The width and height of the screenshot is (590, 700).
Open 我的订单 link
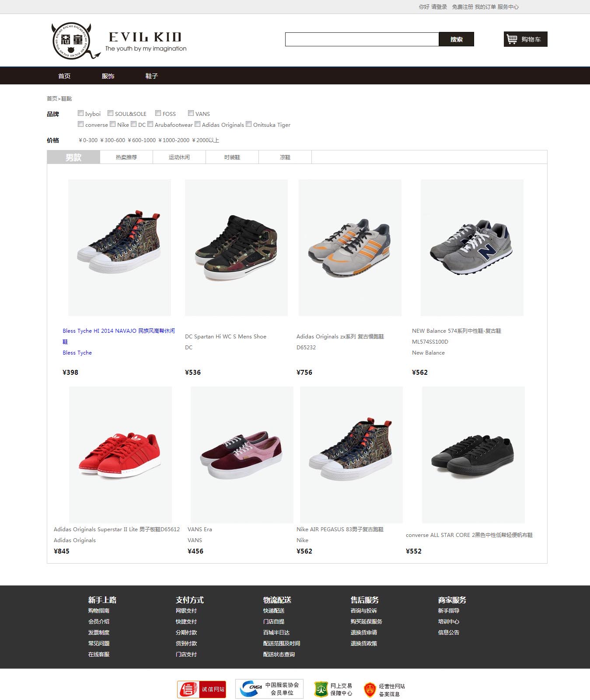tap(485, 7)
